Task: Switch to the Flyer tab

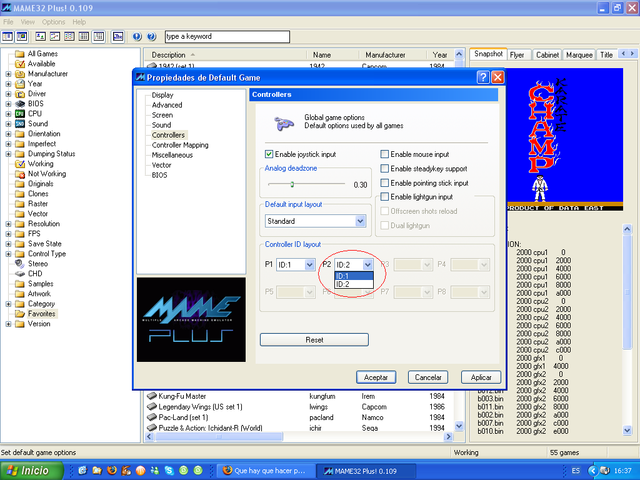Action: tap(517, 55)
